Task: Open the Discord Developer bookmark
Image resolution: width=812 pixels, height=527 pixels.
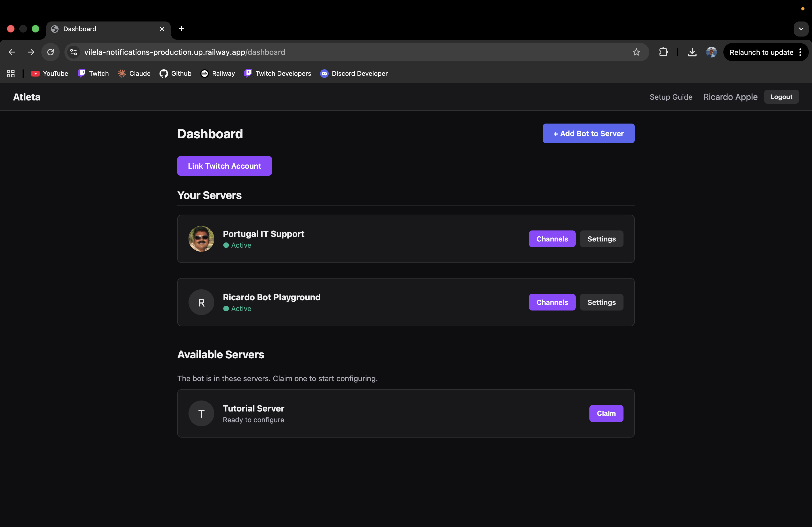Action: click(354, 73)
